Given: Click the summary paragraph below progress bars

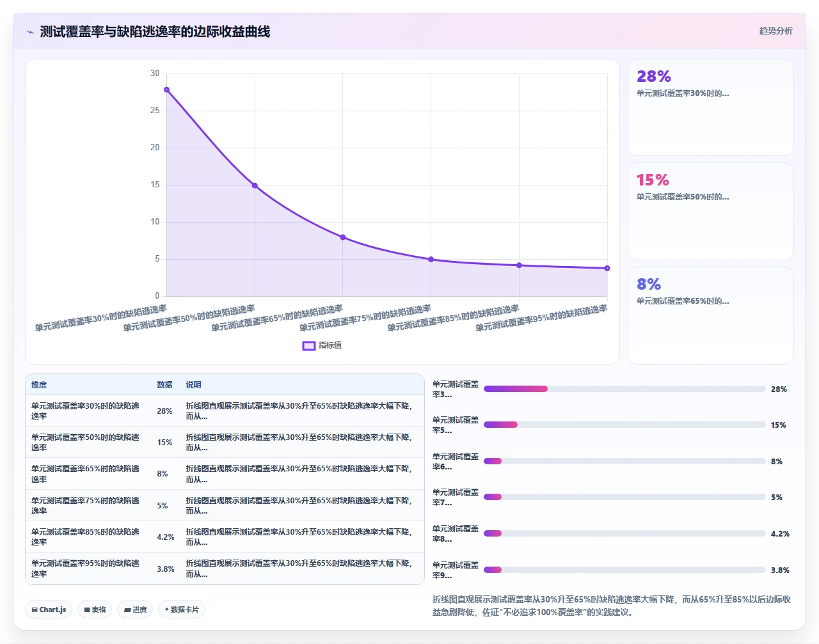Looking at the screenshot, I should point(612,606).
